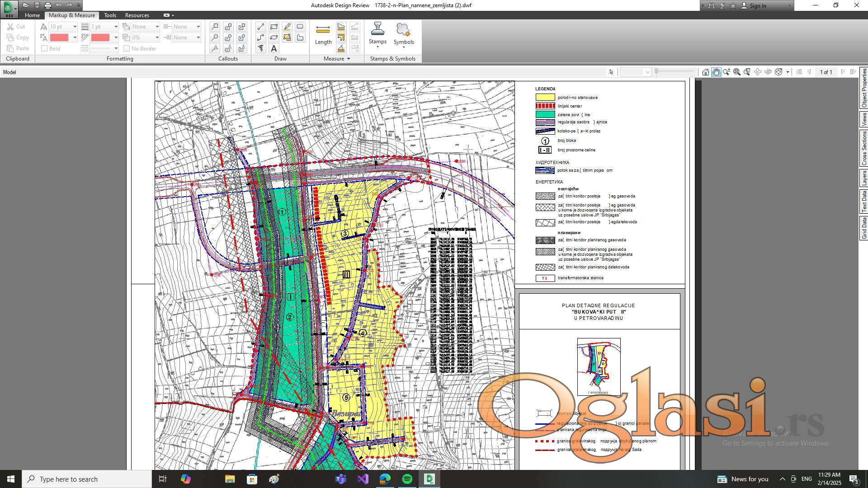Select the Fit to Window zoom icon
The height and width of the screenshot is (488, 868).
pyautogui.click(x=737, y=72)
